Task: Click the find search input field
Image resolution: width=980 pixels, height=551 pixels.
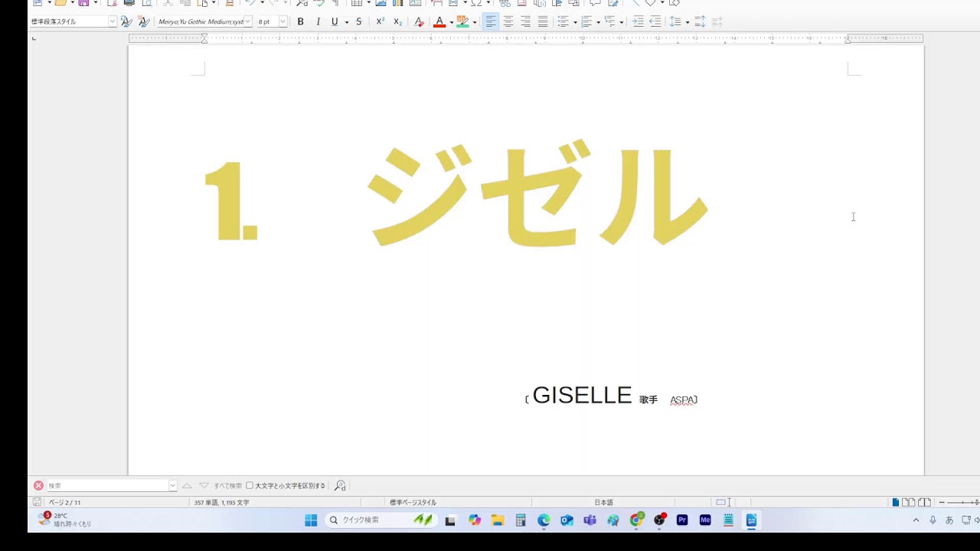Action: pos(107,485)
